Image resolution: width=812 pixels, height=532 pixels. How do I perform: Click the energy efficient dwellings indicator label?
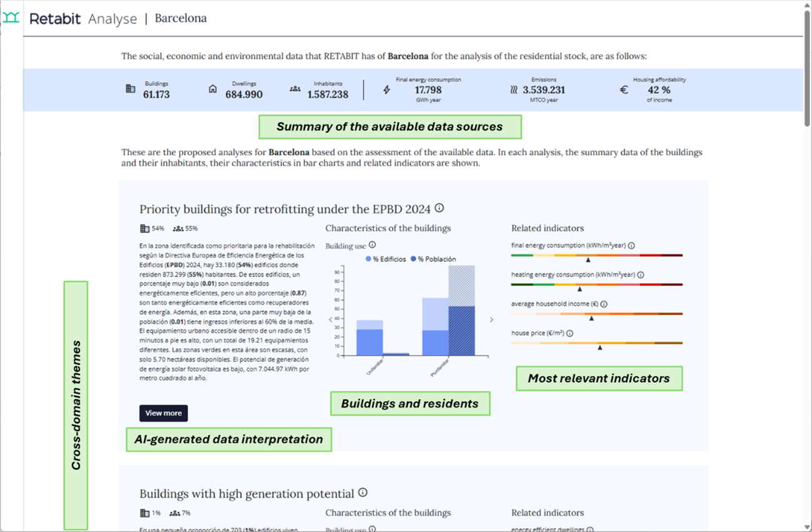click(x=548, y=529)
